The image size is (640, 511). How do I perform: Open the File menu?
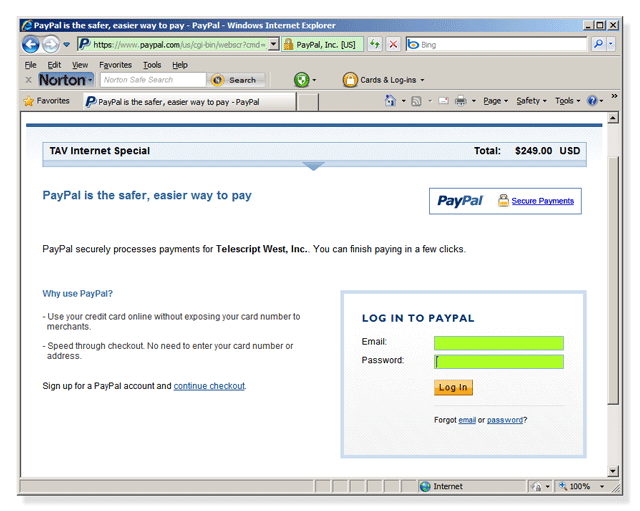click(x=30, y=65)
